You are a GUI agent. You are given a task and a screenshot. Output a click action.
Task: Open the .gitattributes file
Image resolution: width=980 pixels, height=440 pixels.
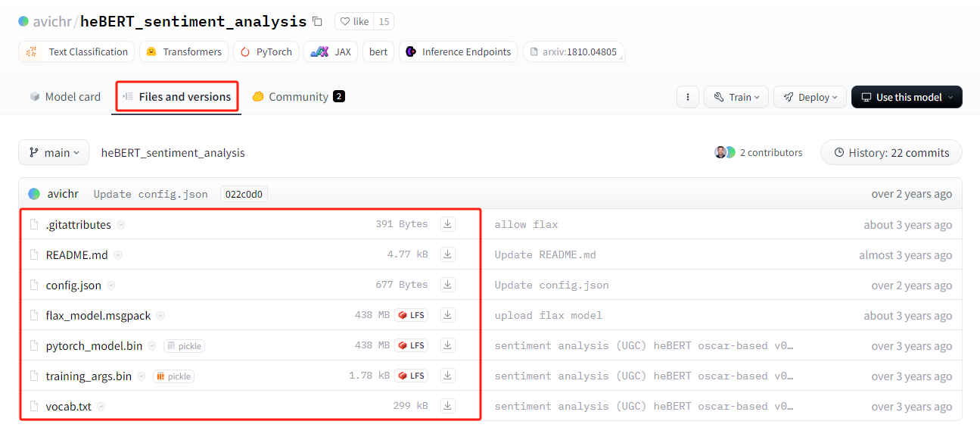pyautogui.click(x=79, y=225)
